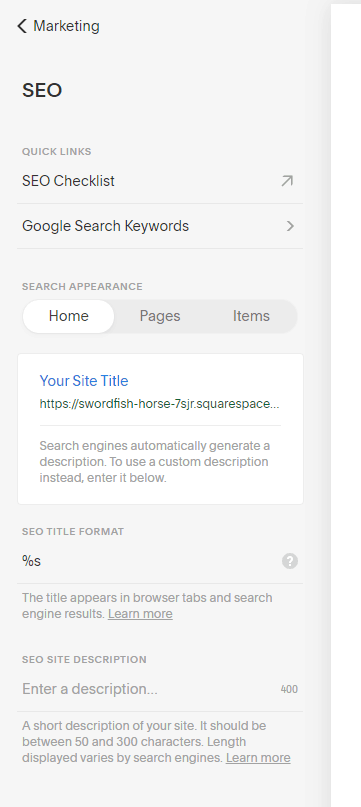Click the swordfish-horse squarespace URL preview

pyautogui.click(x=160, y=404)
